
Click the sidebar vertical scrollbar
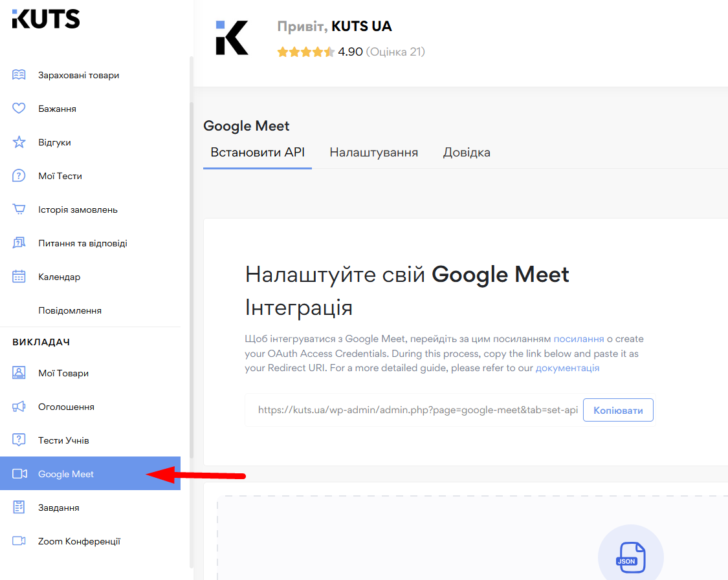pyautogui.click(x=191, y=323)
